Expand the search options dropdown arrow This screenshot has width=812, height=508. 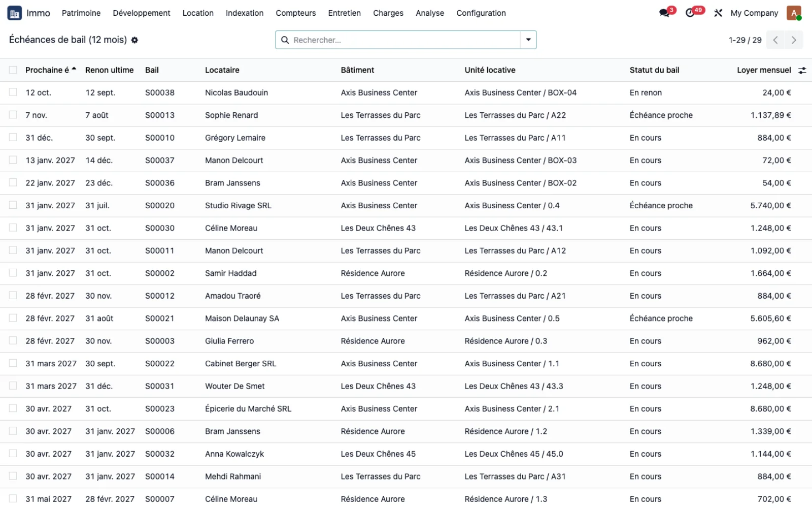[x=528, y=40]
